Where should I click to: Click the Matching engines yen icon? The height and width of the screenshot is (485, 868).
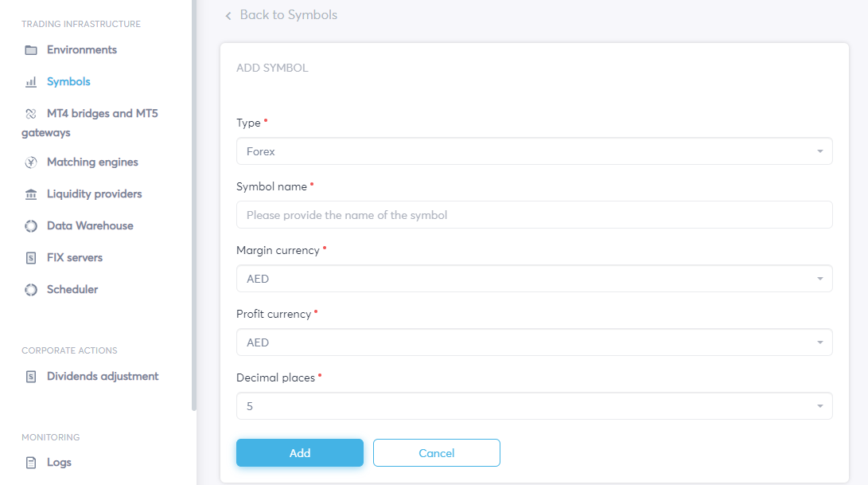31,162
